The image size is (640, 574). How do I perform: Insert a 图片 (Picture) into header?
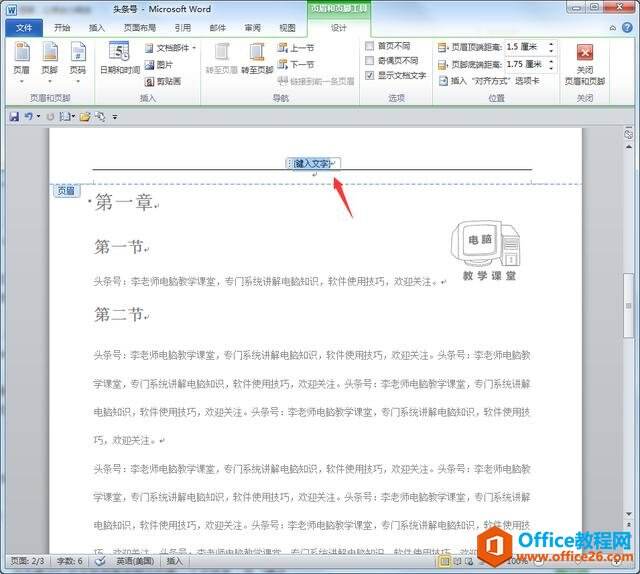tap(159, 65)
